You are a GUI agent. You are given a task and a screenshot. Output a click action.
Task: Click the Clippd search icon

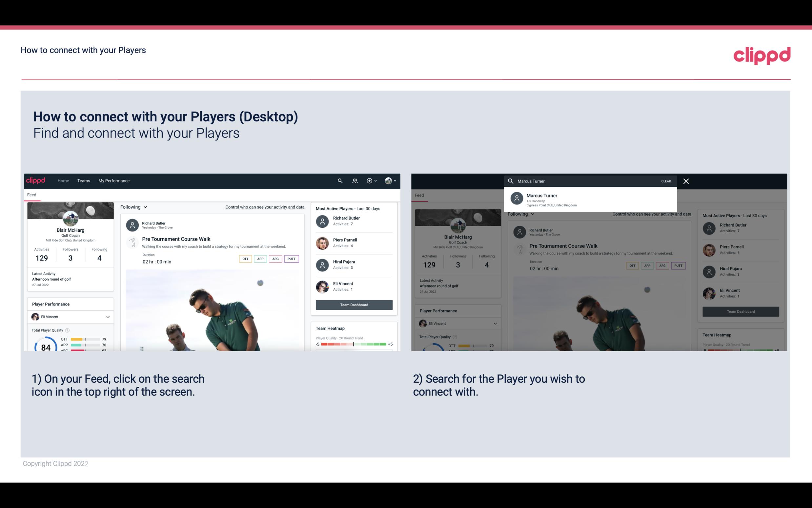pos(340,181)
